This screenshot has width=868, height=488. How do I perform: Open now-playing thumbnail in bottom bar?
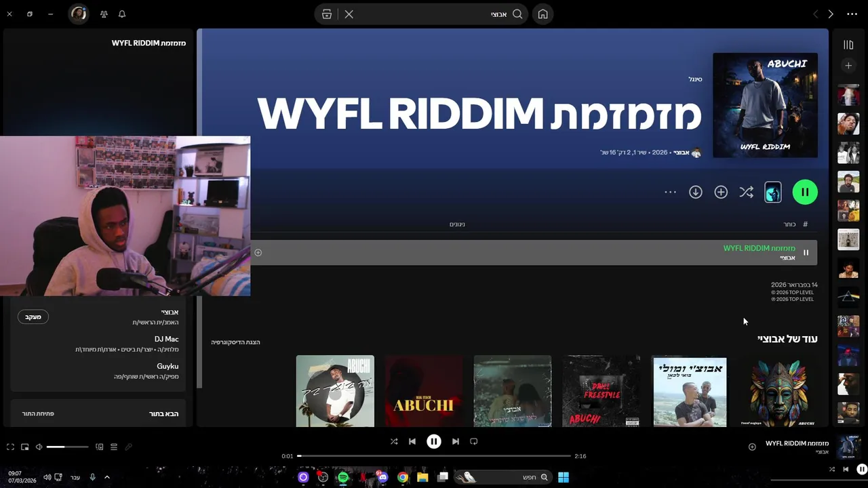[848, 447]
